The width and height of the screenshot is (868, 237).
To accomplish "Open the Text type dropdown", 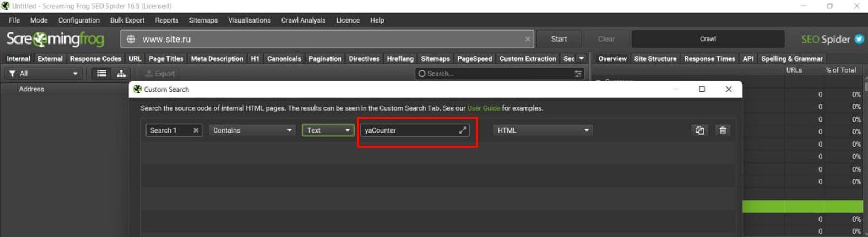I will [x=328, y=130].
